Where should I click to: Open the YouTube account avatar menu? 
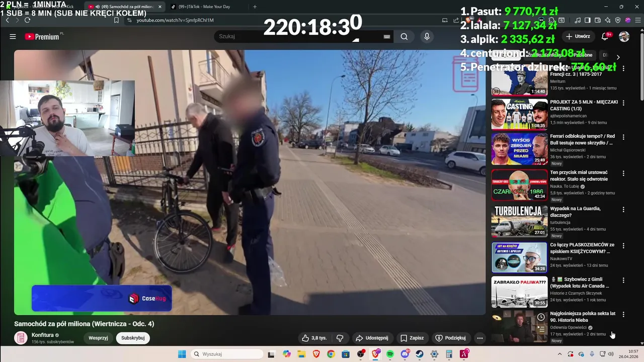(624, 36)
